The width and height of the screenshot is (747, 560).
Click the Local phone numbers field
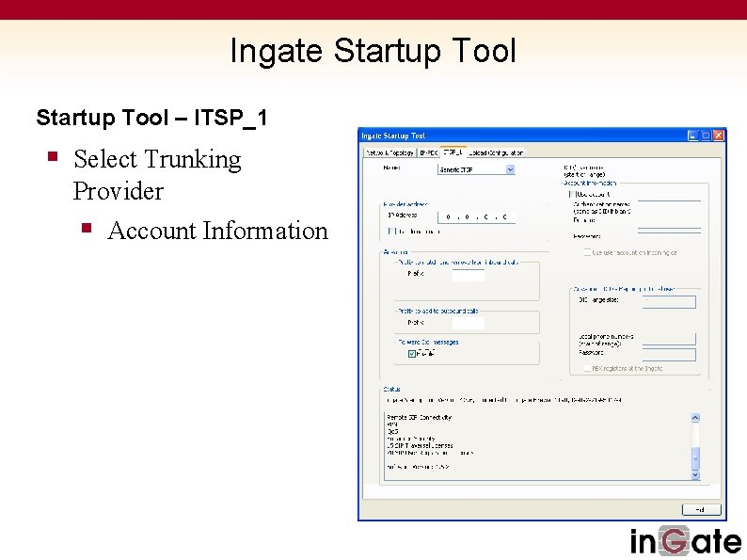(669, 339)
